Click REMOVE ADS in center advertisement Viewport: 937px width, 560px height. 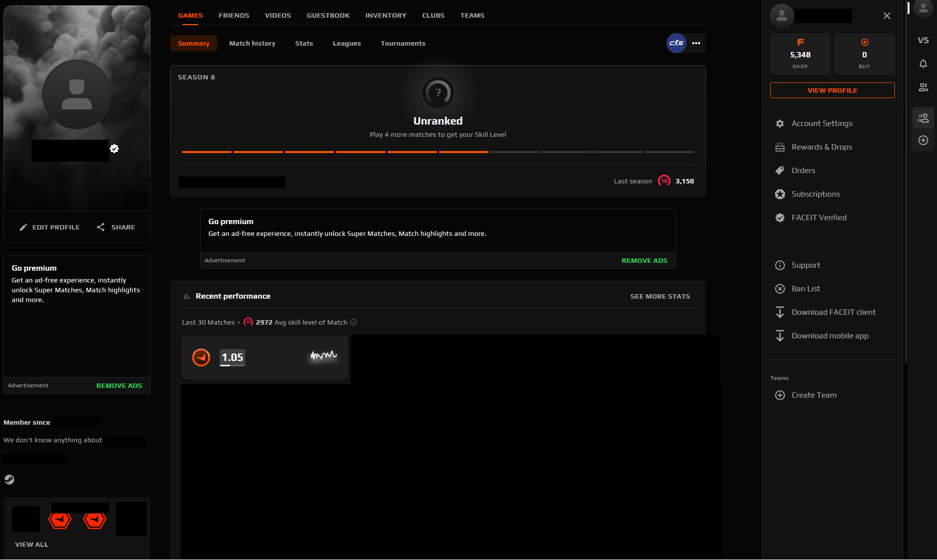pyautogui.click(x=644, y=260)
